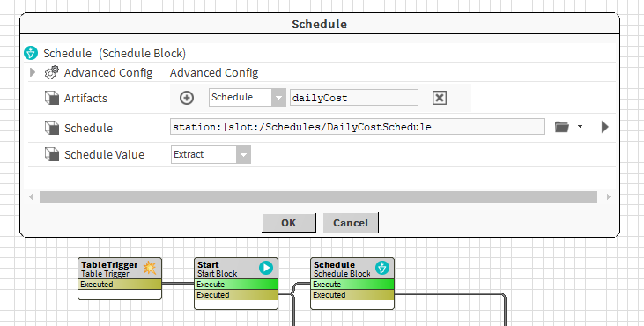The width and height of the screenshot is (644, 326).
Task: Click the dailyCost artifact name field
Action: click(354, 98)
